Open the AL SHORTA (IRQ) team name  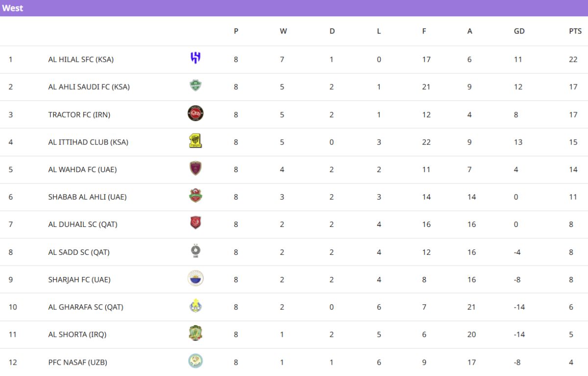click(77, 334)
